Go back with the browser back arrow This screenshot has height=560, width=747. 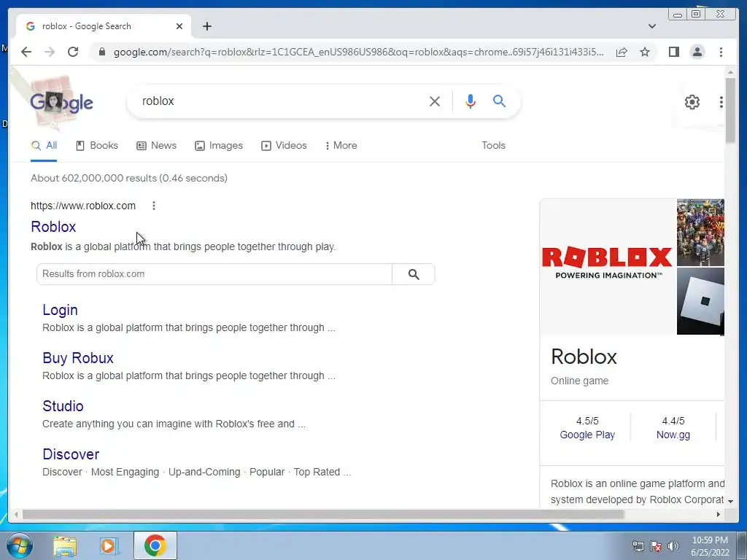pyautogui.click(x=26, y=52)
